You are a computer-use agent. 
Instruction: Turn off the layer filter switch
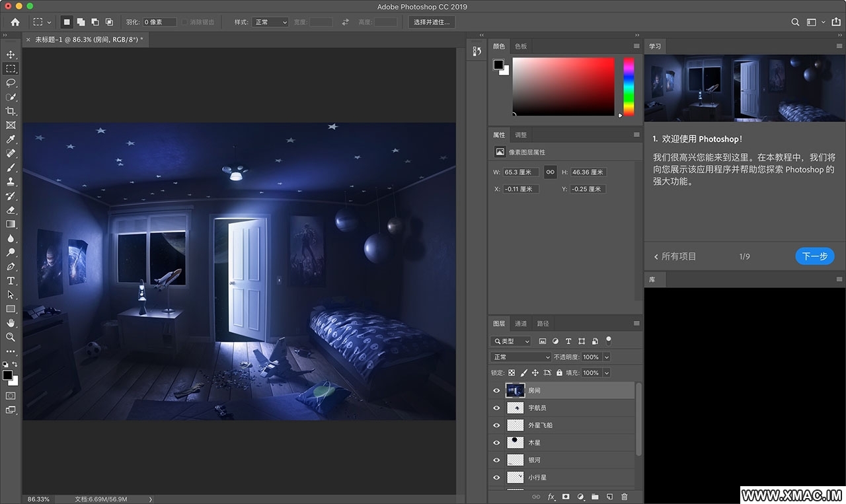[609, 340]
